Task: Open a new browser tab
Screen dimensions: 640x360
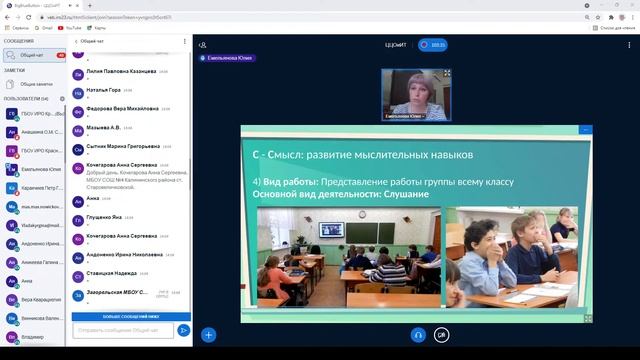Action: (90, 6)
